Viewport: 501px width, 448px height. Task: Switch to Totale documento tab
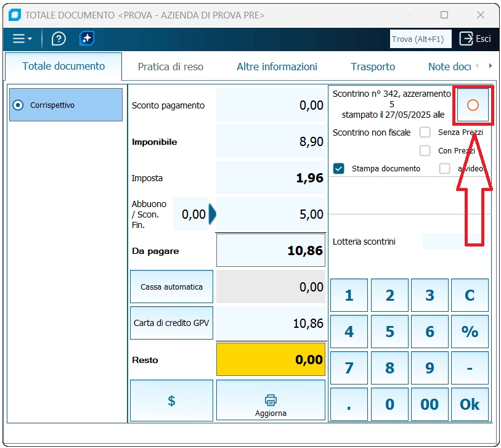click(x=63, y=66)
